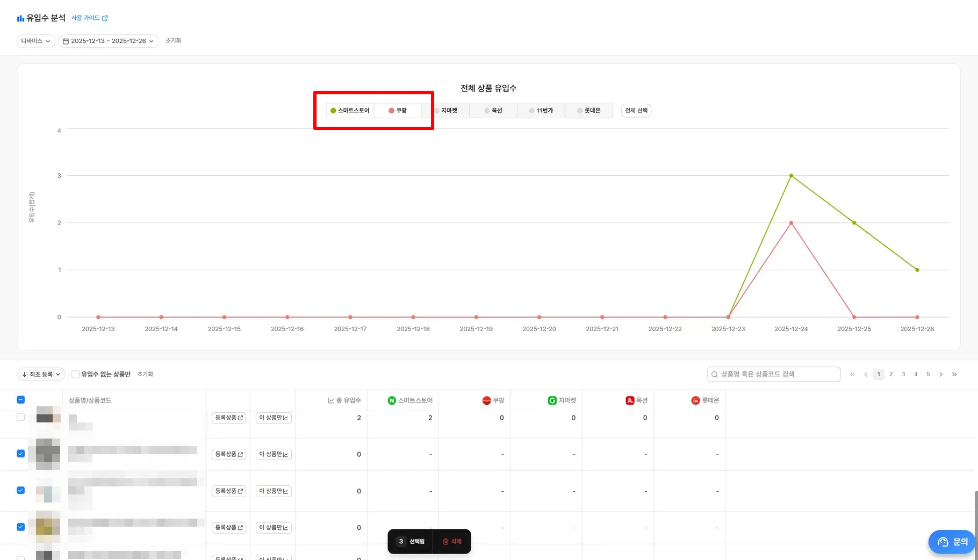Click the green data point on 2025-12-25

(x=854, y=223)
